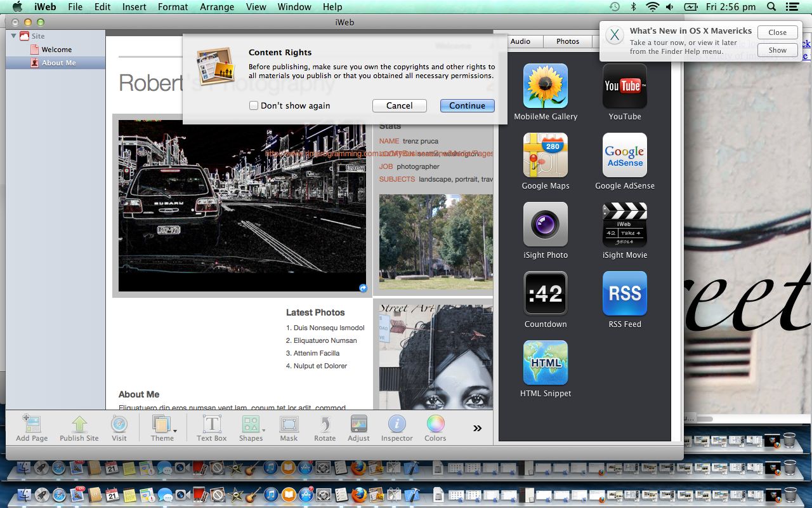Switch to the Photos media tab
The width and height of the screenshot is (812, 508).
(568, 41)
